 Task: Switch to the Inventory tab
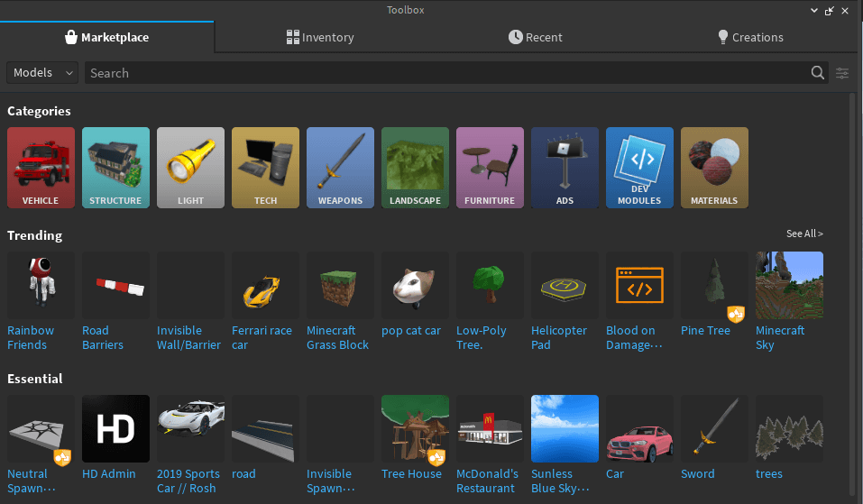pyautogui.click(x=320, y=37)
